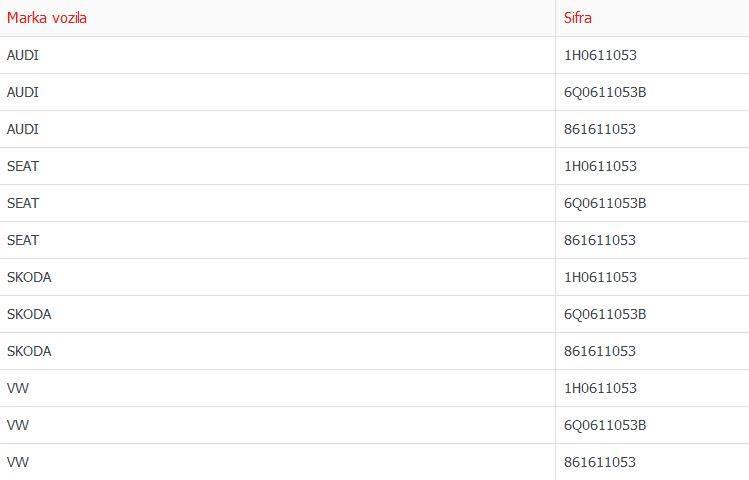This screenshot has height=480, width=749.
Task: Click code 861611053 in the VW row
Action: coord(600,462)
